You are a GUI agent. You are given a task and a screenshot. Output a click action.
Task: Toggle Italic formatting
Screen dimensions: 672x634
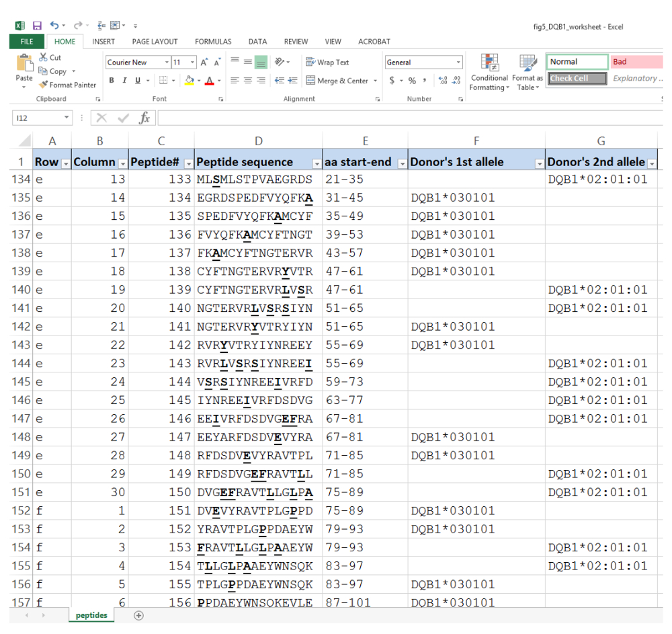pyautogui.click(x=125, y=81)
